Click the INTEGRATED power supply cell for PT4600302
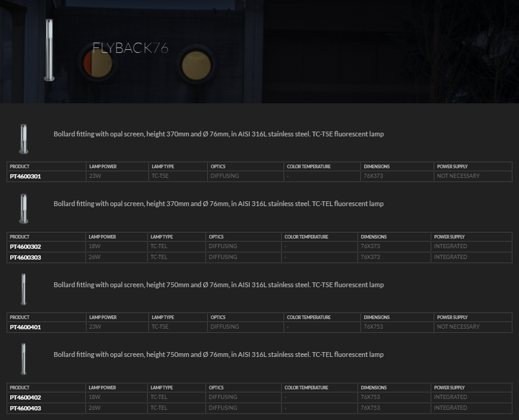This screenshot has height=420, width=519. [451, 246]
